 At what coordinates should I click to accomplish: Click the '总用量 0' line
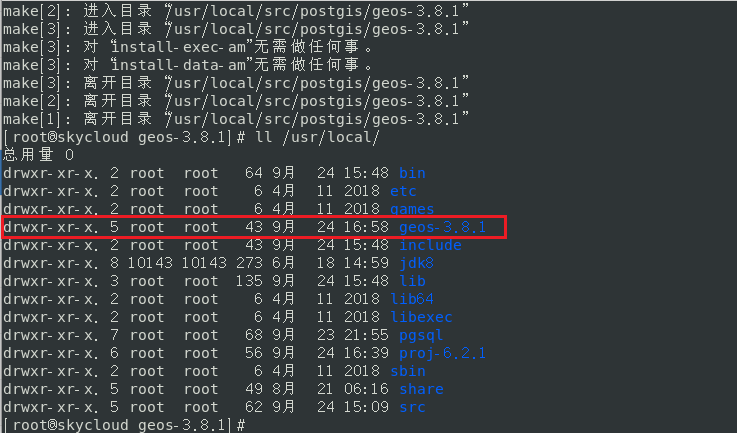39,155
